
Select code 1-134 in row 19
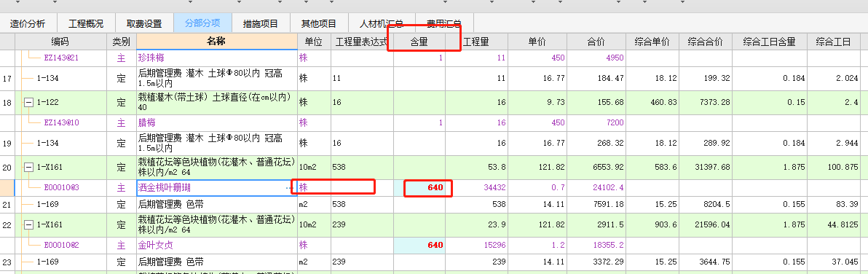point(47,144)
